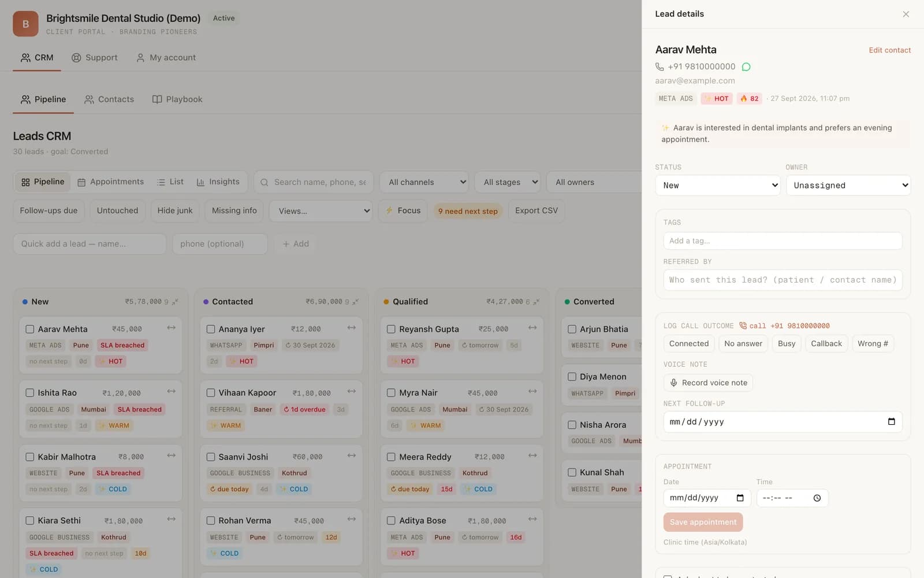This screenshot has height=578, width=924.
Task: Click the move arrows on Saanvi Joshi card
Action: 351,455
